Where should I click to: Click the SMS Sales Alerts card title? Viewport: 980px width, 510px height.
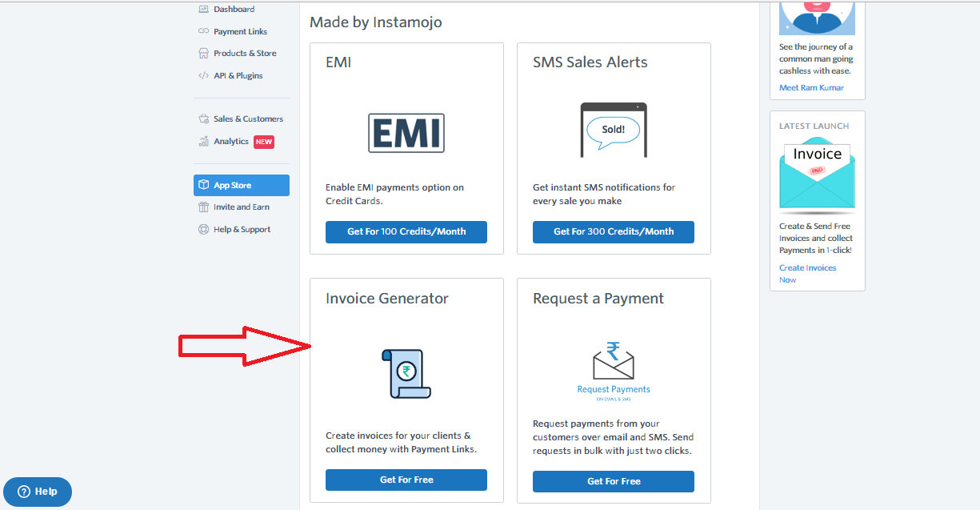[x=590, y=62]
